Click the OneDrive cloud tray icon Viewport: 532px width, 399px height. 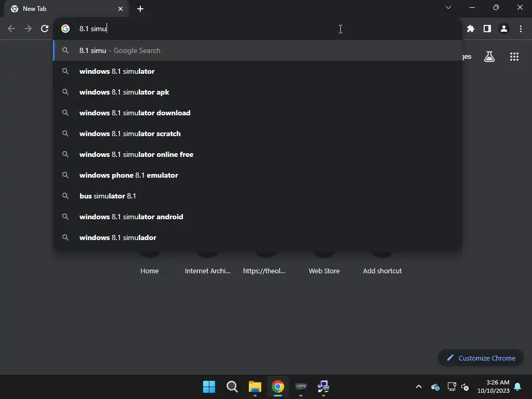click(435, 387)
